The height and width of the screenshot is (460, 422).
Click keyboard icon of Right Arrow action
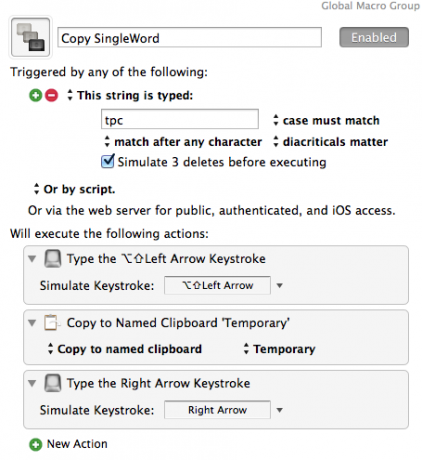[53, 383]
